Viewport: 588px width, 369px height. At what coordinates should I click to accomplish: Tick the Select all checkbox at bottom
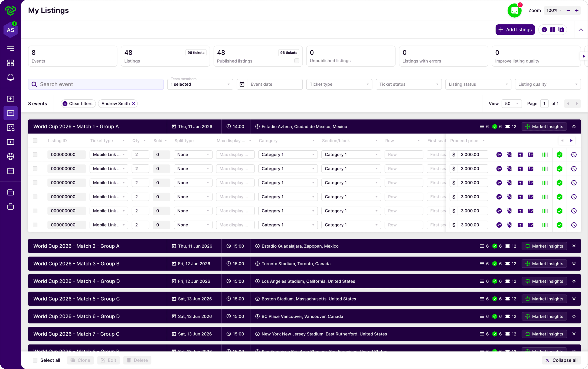pos(35,360)
